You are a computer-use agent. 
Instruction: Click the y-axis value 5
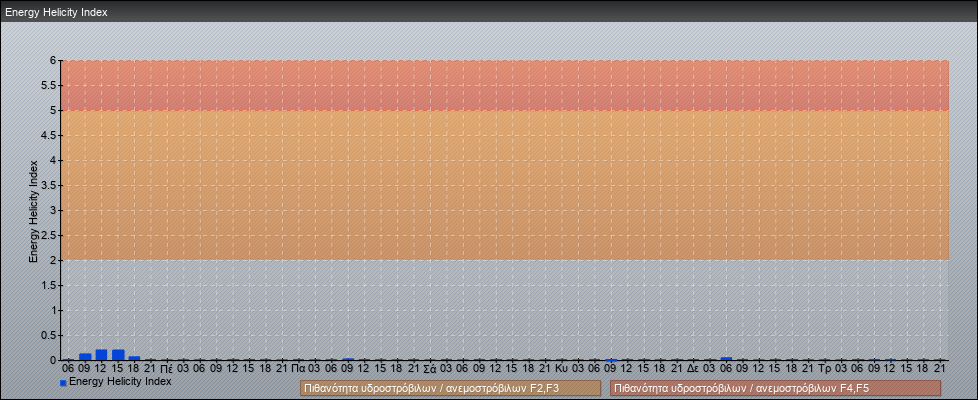(x=54, y=110)
